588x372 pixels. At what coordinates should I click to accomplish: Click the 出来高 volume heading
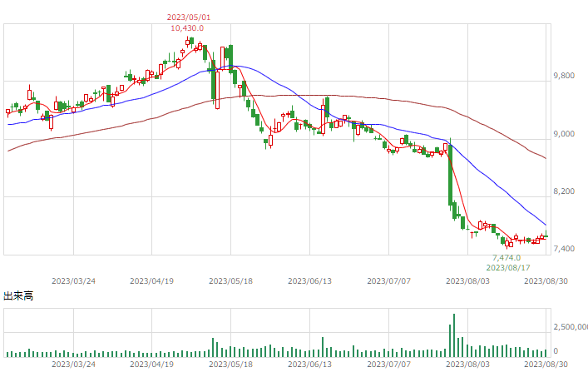point(18,295)
